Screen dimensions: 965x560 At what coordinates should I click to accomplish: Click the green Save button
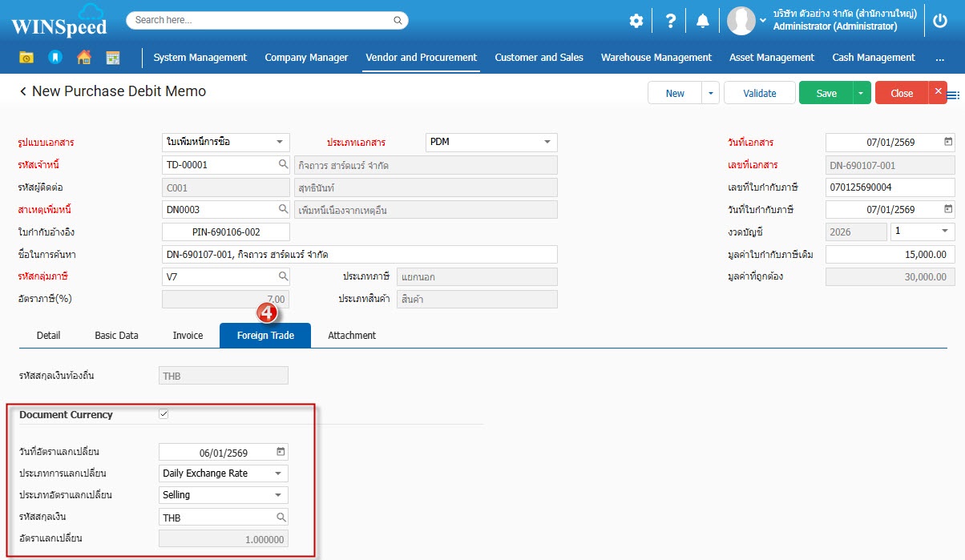826,93
